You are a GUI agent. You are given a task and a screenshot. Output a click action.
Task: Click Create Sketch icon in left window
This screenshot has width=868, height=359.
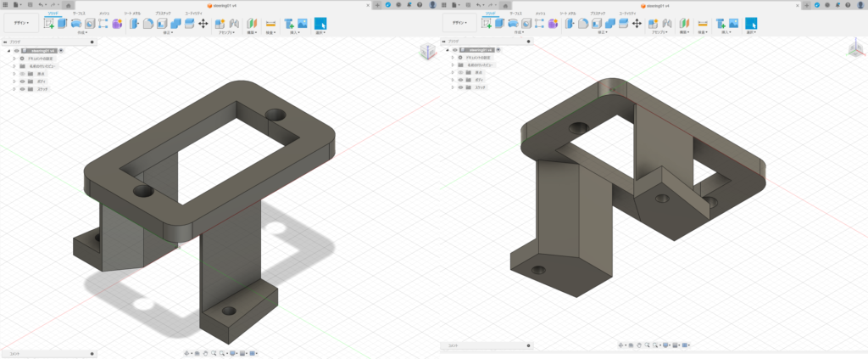[49, 24]
